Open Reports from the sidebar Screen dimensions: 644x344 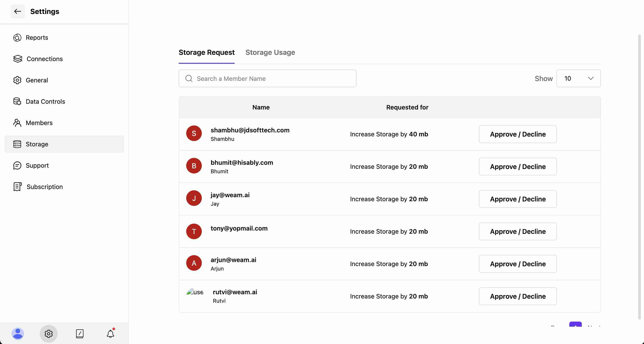tap(37, 38)
